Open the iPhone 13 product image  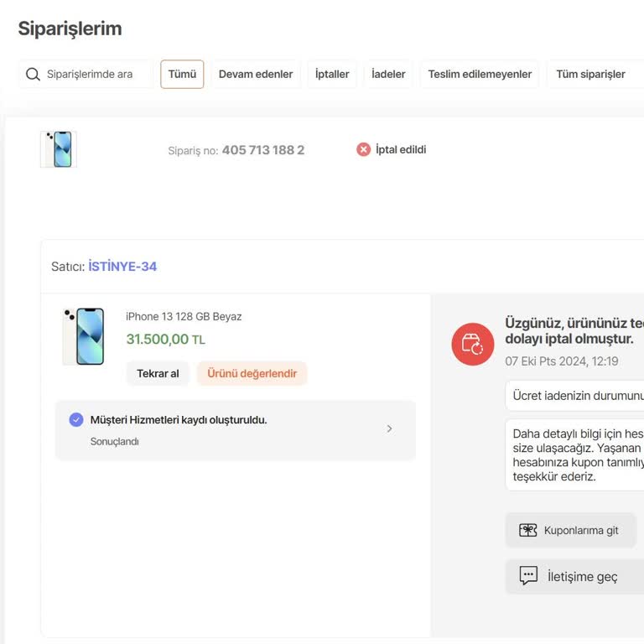84,336
